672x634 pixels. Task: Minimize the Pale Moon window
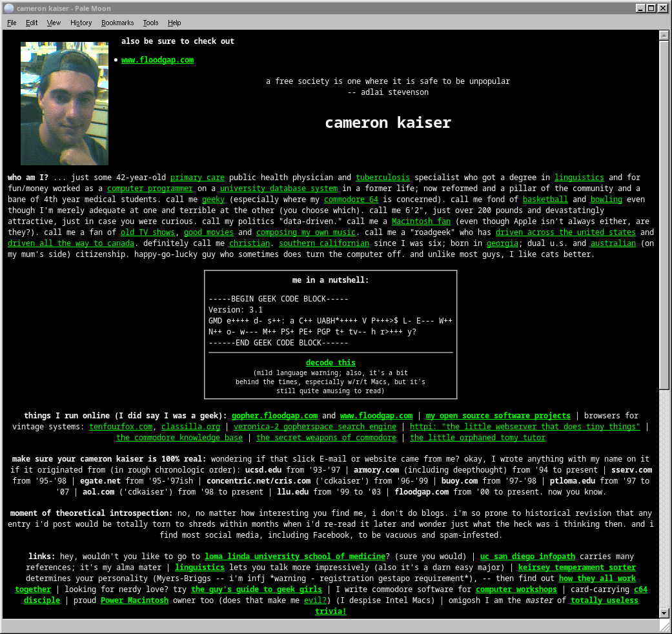640,8
